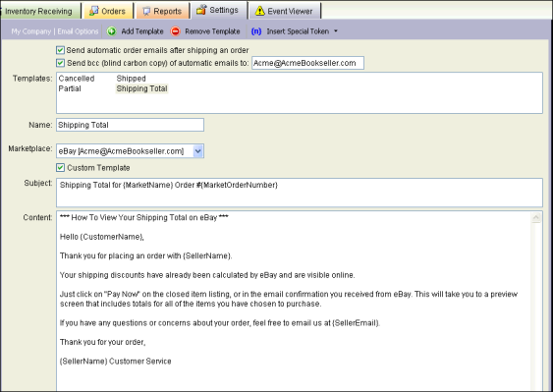Click into the Subject text field
This screenshot has width=553, height=392.
click(x=299, y=193)
